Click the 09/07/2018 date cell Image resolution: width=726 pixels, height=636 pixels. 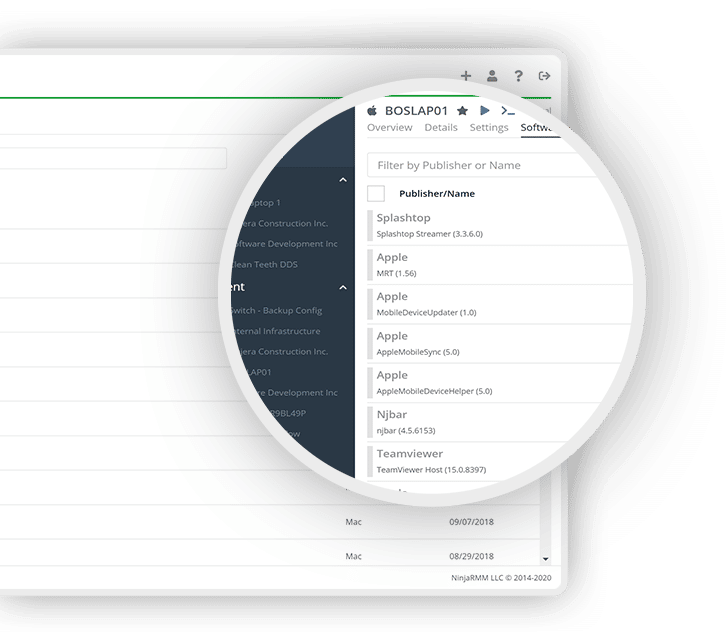click(x=471, y=522)
